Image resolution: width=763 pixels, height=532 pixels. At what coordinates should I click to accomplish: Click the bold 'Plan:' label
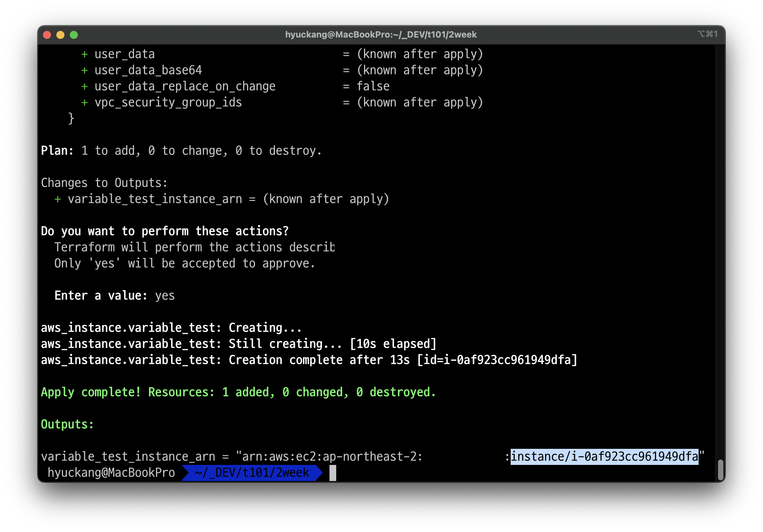coord(57,151)
